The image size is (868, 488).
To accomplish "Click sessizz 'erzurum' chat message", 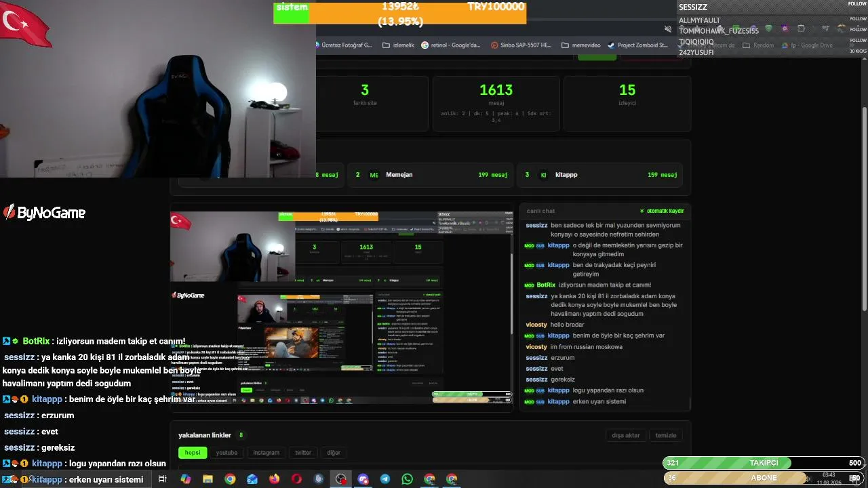I will 550,358.
